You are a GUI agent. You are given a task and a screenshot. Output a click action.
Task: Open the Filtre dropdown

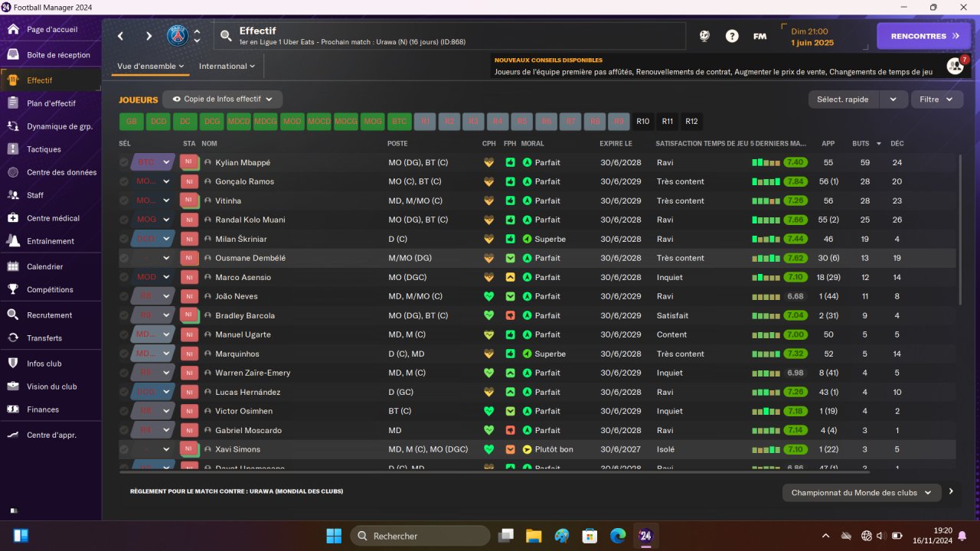937,99
